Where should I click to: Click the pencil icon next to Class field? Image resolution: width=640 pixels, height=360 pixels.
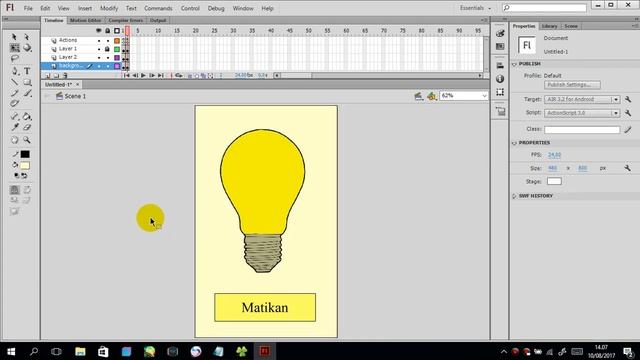[x=628, y=129]
